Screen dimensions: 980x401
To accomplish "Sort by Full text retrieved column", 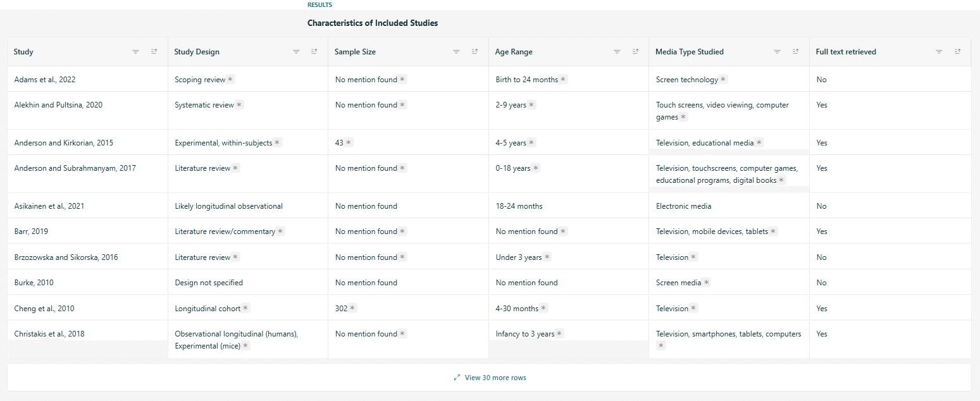I will (957, 52).
